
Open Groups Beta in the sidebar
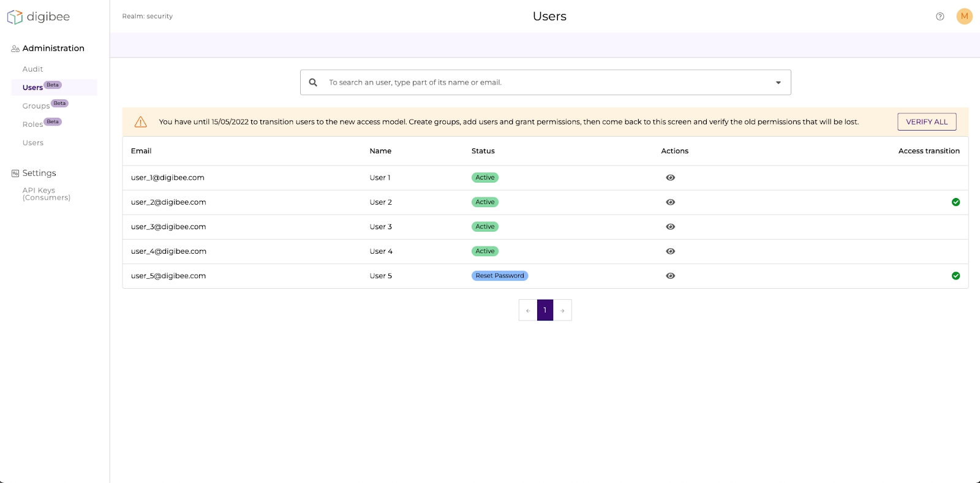tap(37, 106)
